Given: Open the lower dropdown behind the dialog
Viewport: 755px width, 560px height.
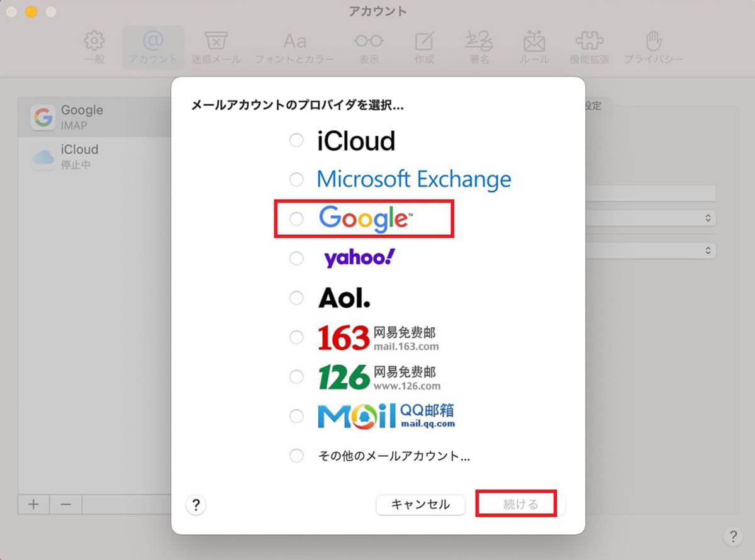Looking at the screenshot, I should coord(651,250).
